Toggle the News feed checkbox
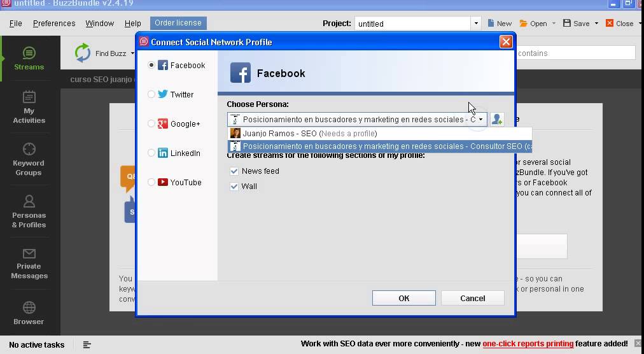This screenshot has height=354, width=644. tap(234, 171)
